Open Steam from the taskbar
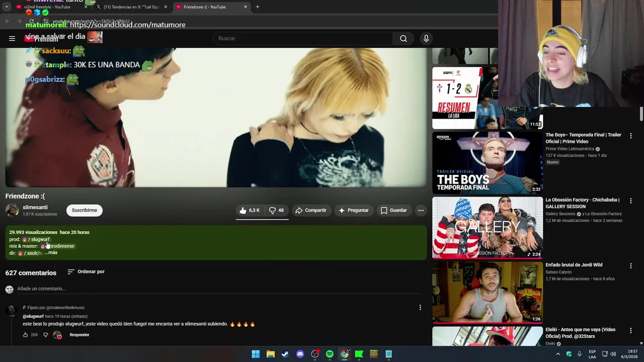Viewport: 644px width, 362px height. click(x=285, y=354)
